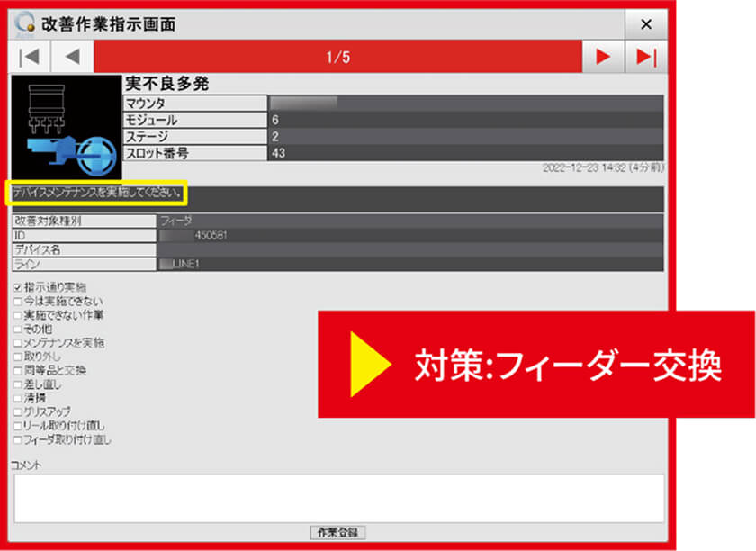
Task: Click the ステージ row label
Action: (195, 137)
